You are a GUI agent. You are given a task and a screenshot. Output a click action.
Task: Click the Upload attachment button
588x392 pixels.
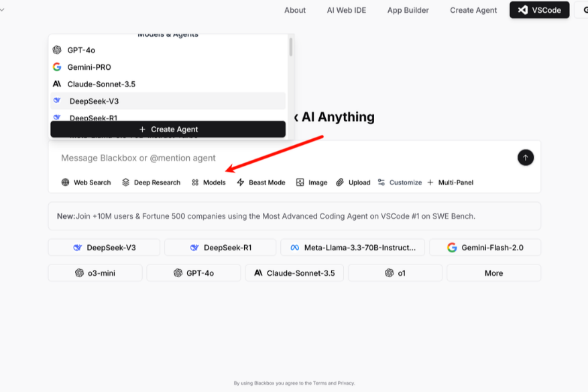353,183
